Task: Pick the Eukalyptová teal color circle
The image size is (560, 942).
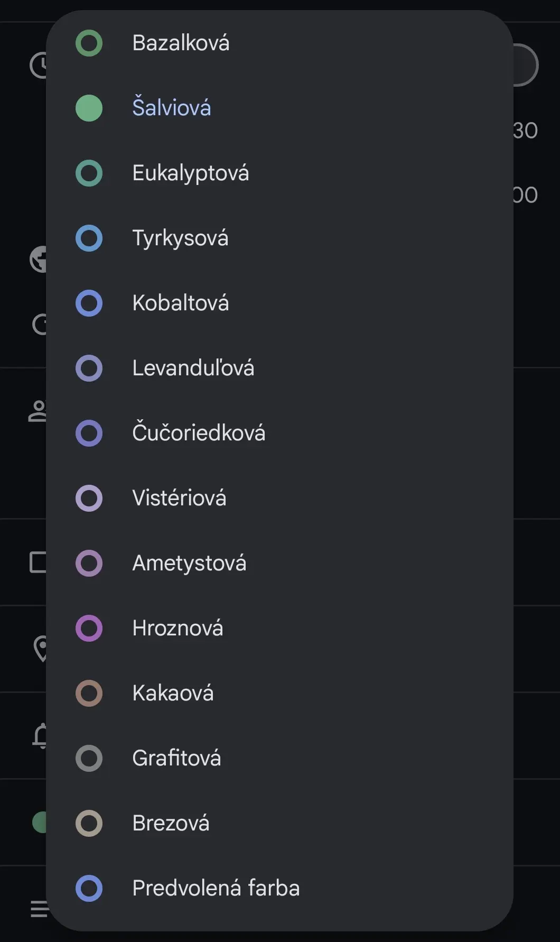Action: pyautogui.click(x=89, y=173)
